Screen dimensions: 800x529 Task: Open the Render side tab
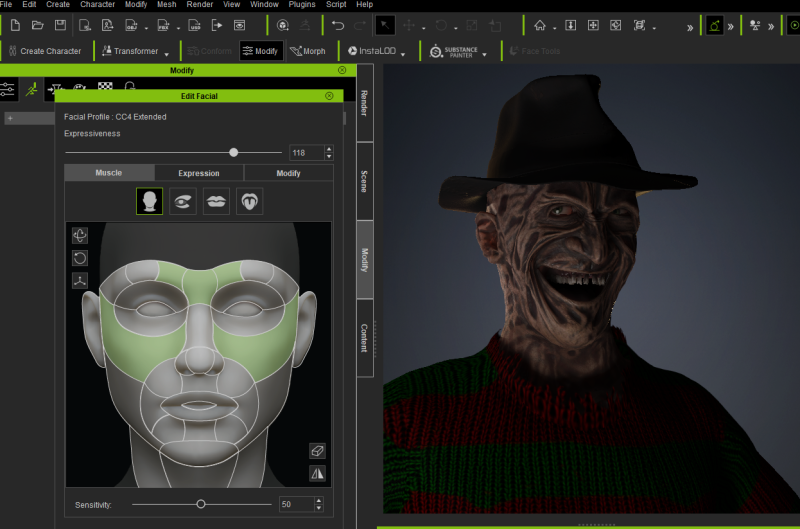click(x=364, y=103)
